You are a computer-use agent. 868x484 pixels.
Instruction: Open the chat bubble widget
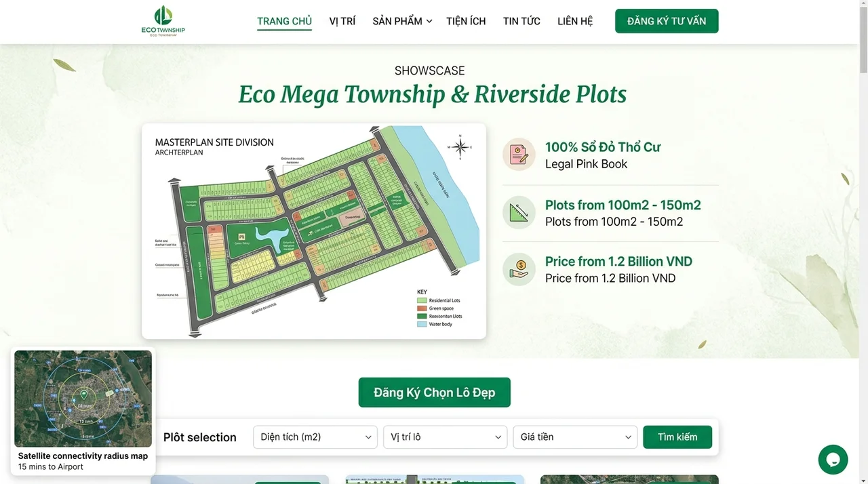[833, 460]
